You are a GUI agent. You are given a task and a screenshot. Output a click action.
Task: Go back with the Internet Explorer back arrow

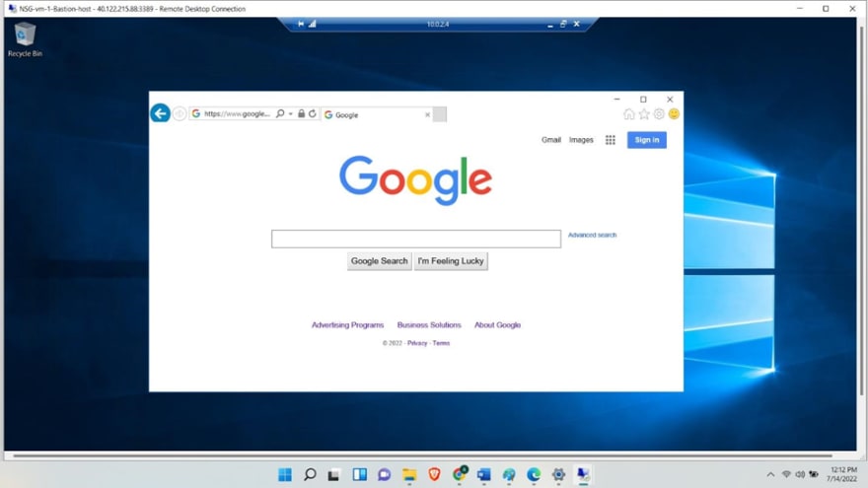(x=160, y=113)
